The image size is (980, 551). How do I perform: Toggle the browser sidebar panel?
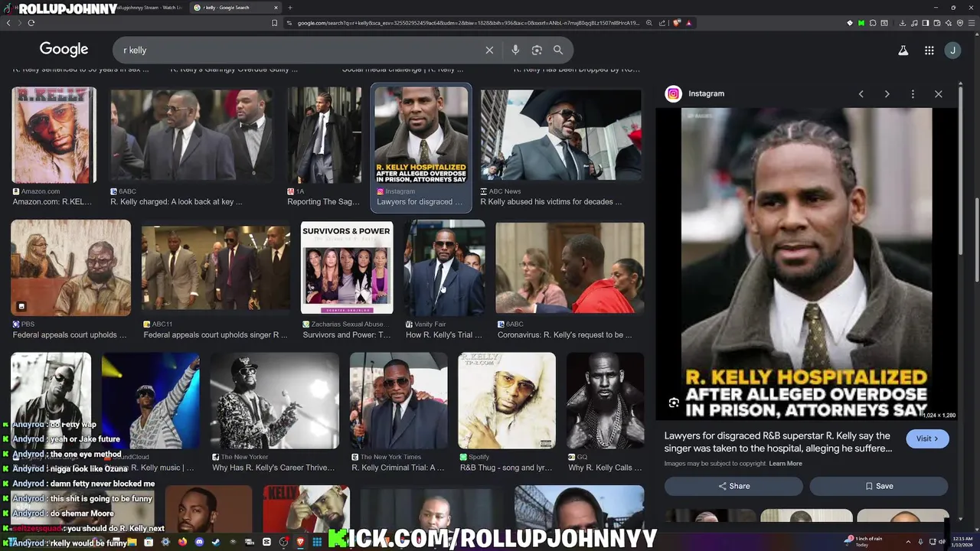coord(926,23)
